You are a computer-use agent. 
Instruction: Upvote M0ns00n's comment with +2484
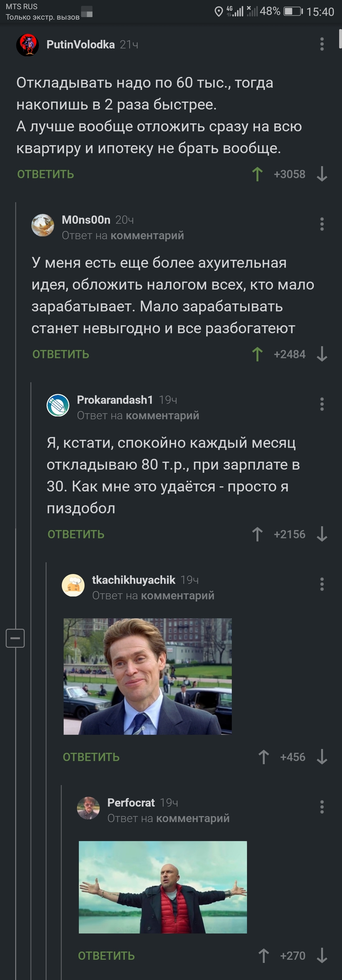click(257, 354)
